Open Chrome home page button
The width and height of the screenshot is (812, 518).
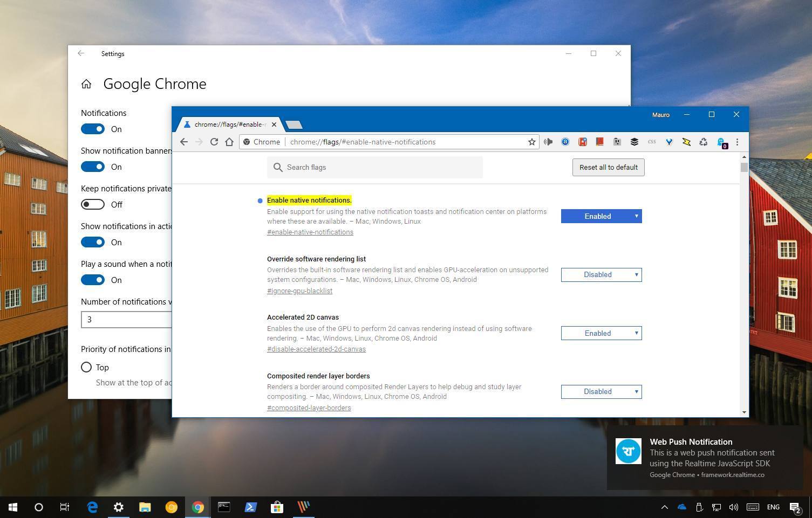(x=229, y=142)
